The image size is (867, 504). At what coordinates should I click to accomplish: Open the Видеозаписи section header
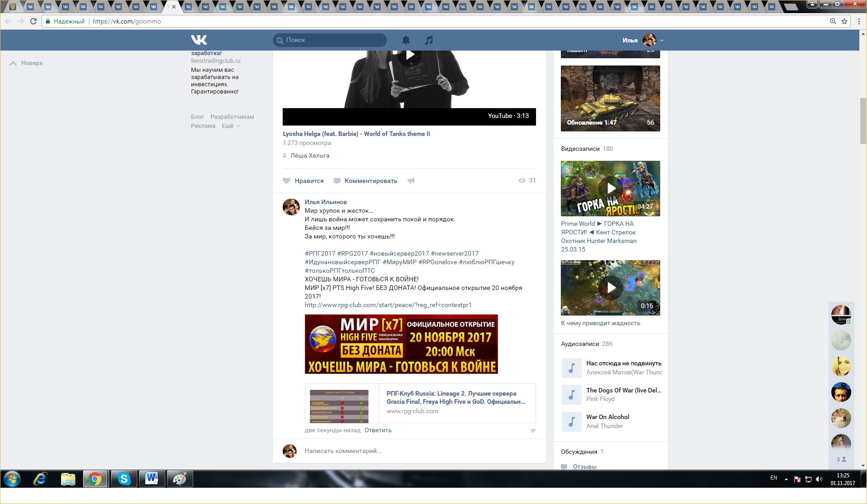(x=580, y=149)
